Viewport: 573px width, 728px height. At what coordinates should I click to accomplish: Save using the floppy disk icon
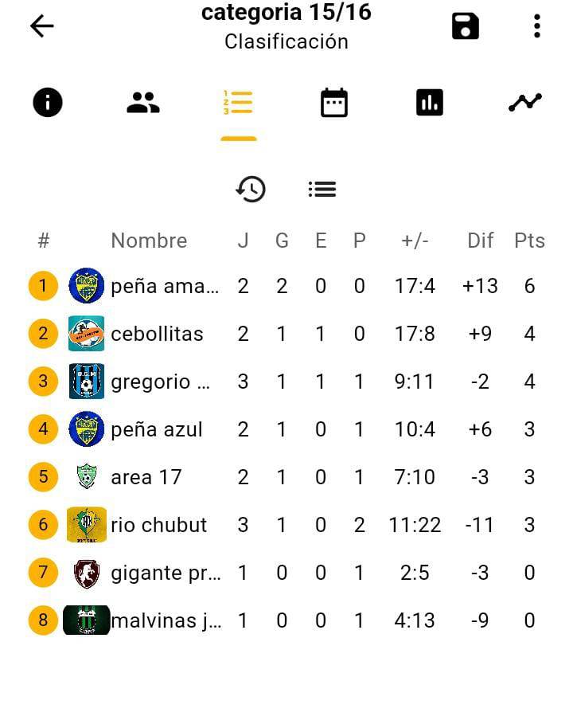click(x=465, y=26)
